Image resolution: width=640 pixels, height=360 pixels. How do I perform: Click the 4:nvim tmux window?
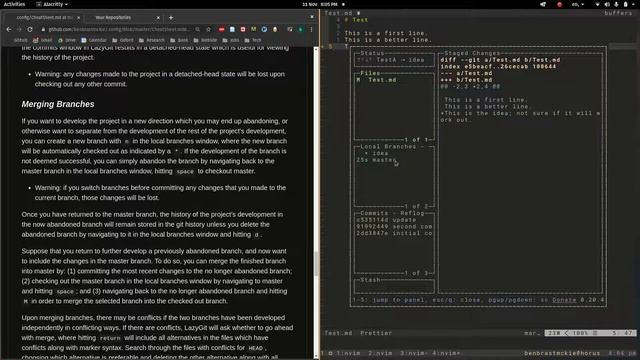point(446,353)
